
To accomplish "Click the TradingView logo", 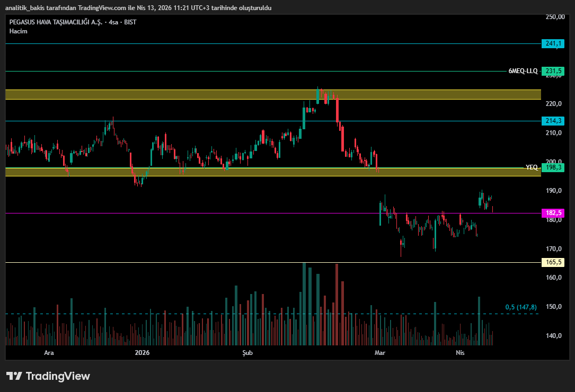I will [x=48, y=376].
